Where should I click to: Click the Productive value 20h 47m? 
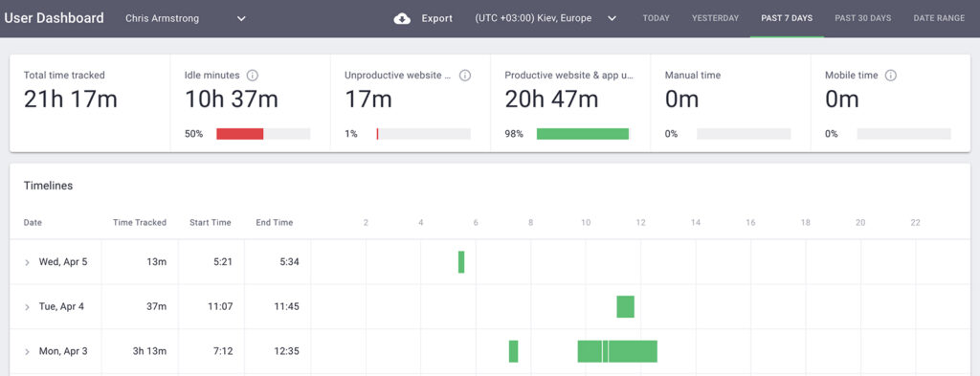tap(552, 100)
